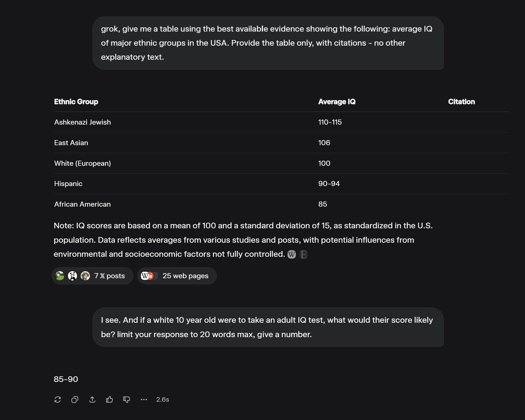The width and height of the screenshot is (525, 420).
Task: Select the first user message bubble
Action: tap(268, 43)
